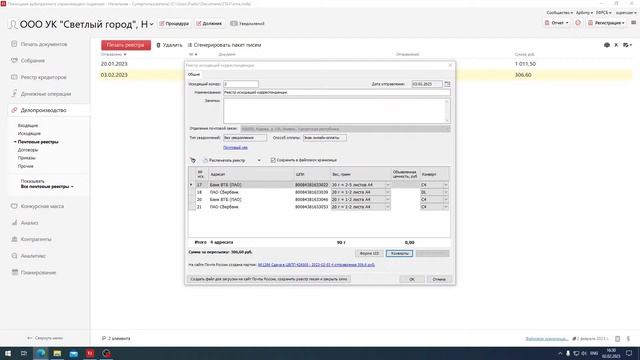Viewport: 640px width, 360px height.
Task: Click the Заметки text area
Action: click(x=337, y=111)
